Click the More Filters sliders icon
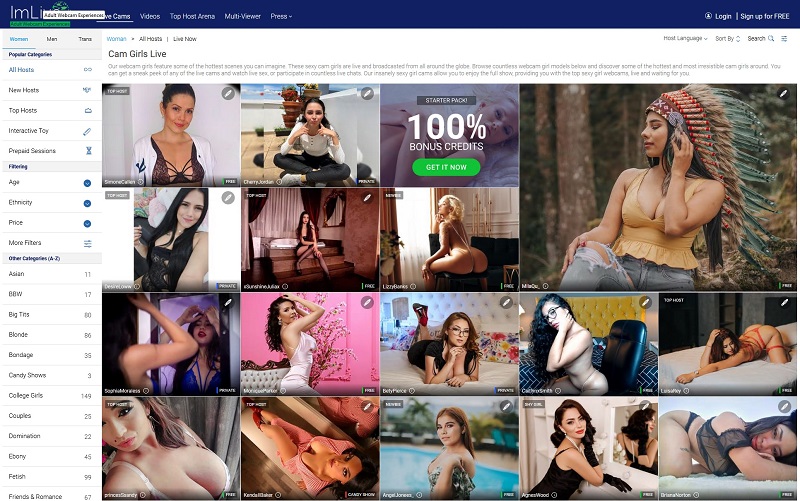 click(x=88, y=243)
